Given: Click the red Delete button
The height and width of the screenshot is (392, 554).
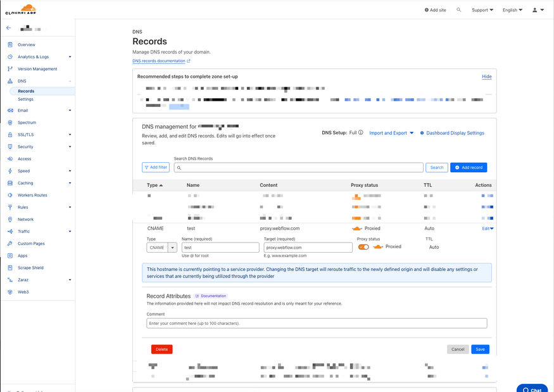Looking at the screenshot, I should click(161, 349).
